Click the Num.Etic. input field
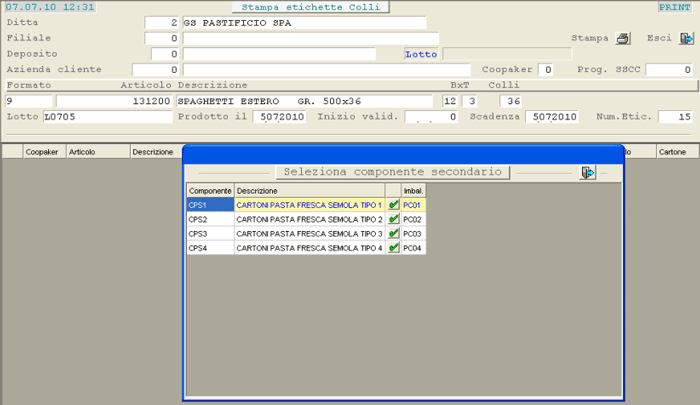The height and width of the screenshot is (405, 700). point(675,117)
